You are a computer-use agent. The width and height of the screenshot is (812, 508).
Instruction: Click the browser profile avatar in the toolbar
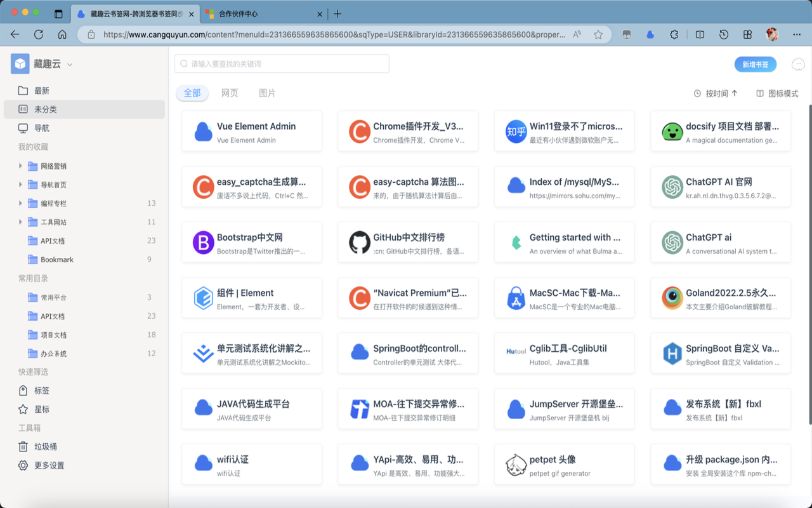click(772, 34)
